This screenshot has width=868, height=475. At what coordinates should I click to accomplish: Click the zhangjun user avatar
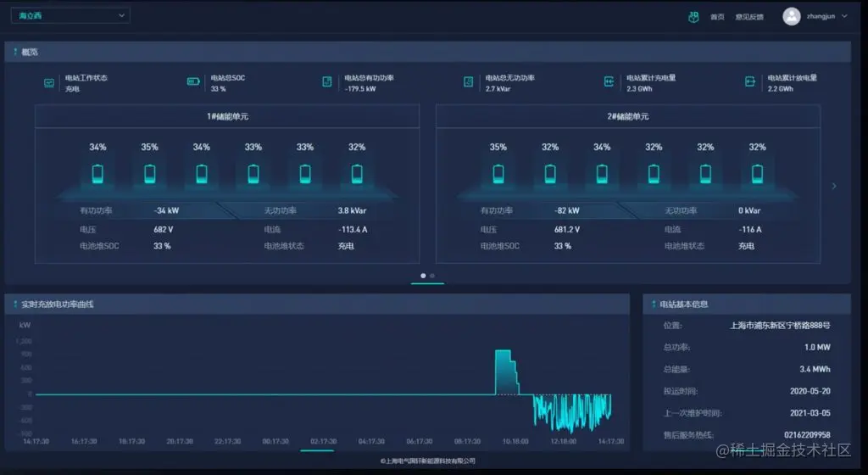click(791, 17)
